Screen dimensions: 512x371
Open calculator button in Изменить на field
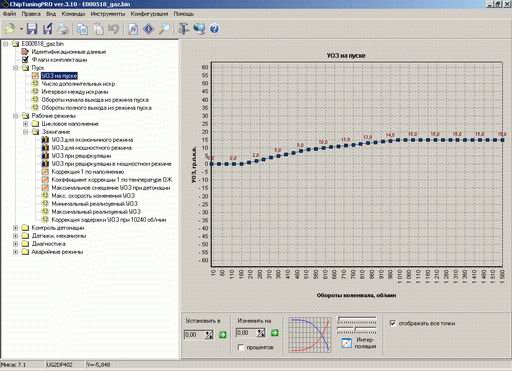261,333
